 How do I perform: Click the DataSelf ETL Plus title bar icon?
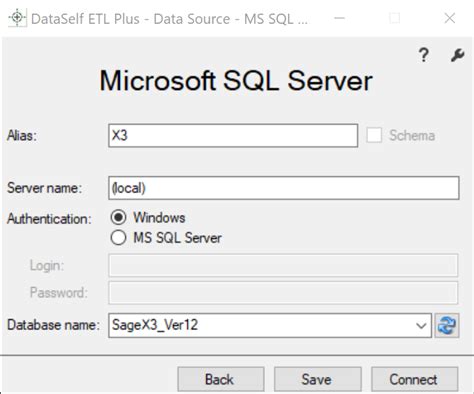(17, 17)
